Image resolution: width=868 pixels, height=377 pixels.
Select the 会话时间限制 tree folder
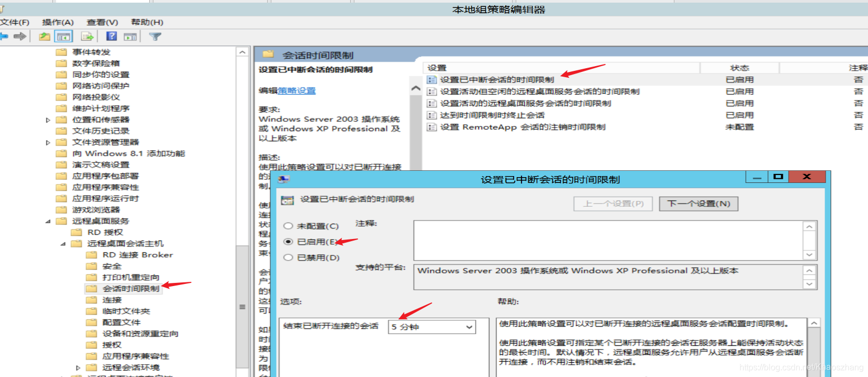(131, 288)
